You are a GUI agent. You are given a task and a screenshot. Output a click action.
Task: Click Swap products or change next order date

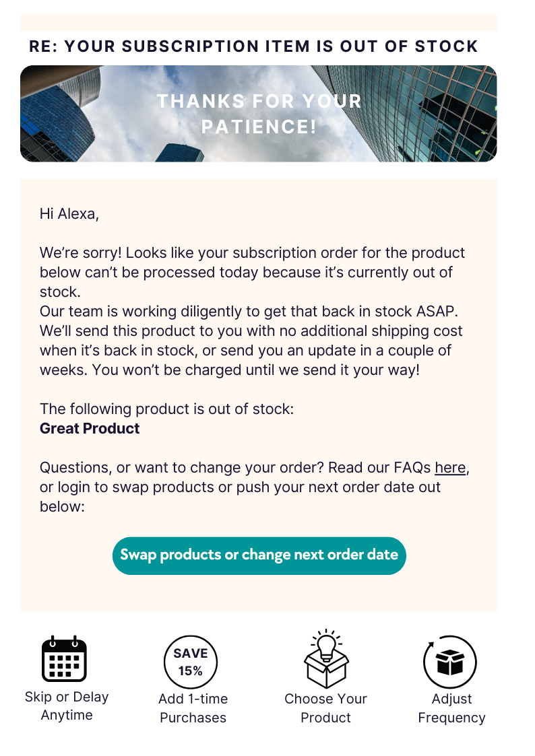tap(259, 555)
